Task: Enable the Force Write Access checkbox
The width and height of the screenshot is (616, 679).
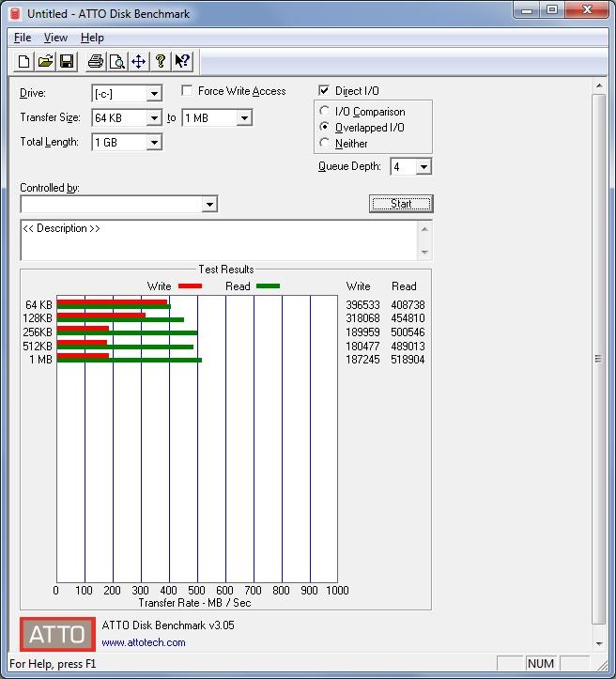Action: [187, 91]
